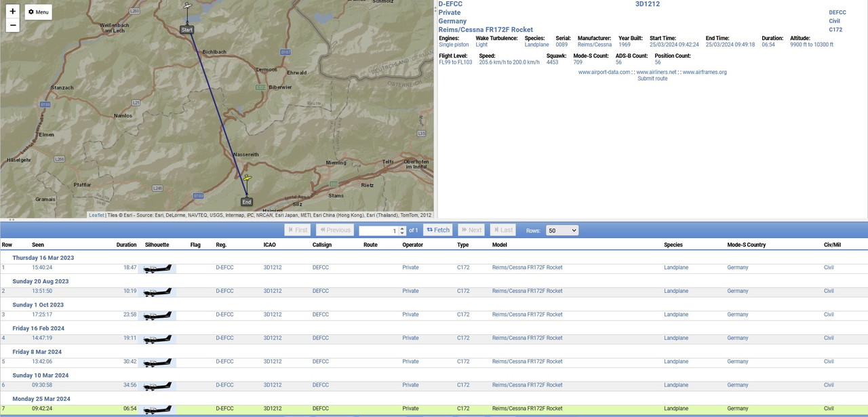Click the Sunday 10 Mar 2024 group row

tap(434, 375)
